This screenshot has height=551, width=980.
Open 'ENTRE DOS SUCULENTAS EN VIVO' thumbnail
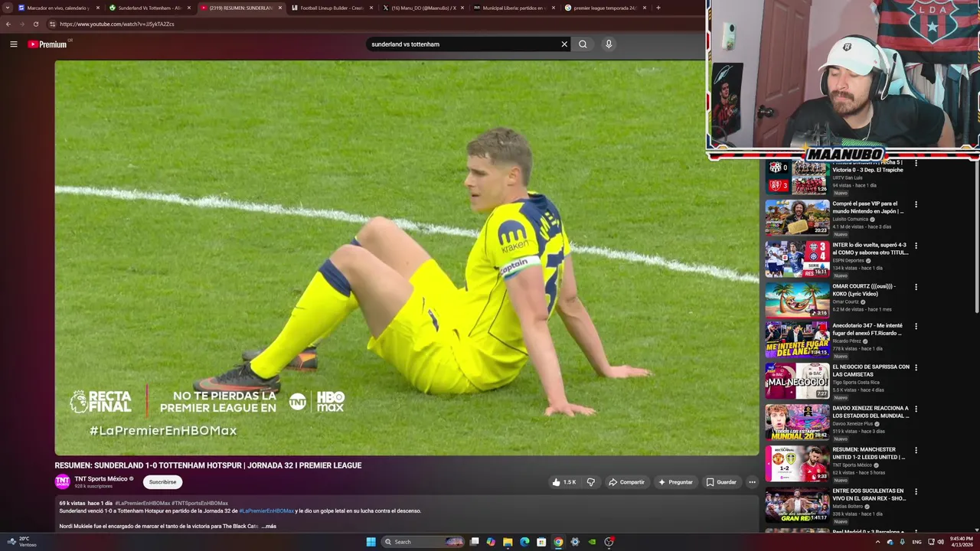click(797, 505)
